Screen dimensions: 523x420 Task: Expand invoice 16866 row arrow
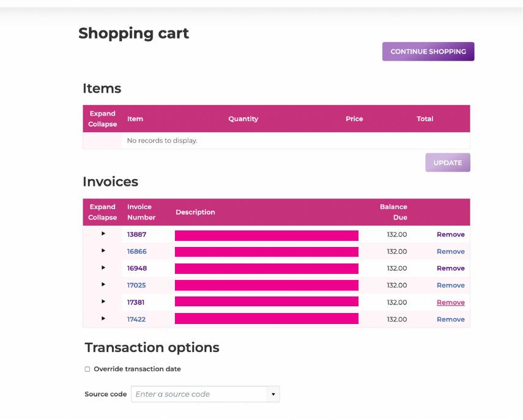pos(103,251)
